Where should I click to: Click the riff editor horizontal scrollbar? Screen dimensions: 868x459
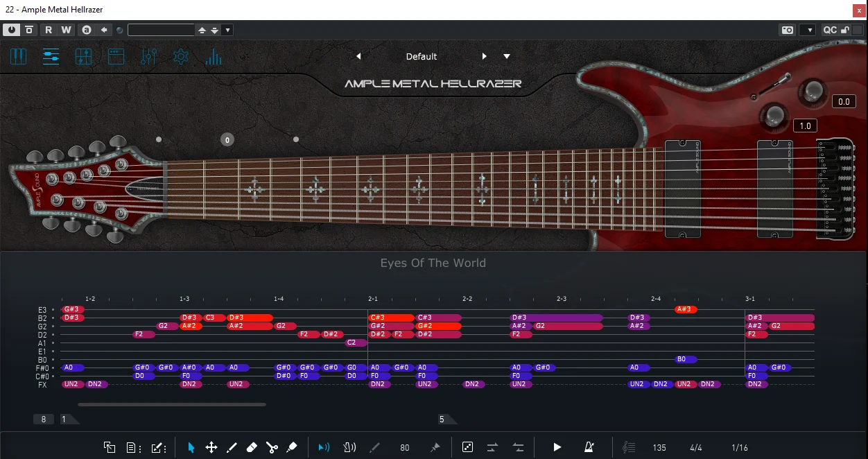(172, 404)
